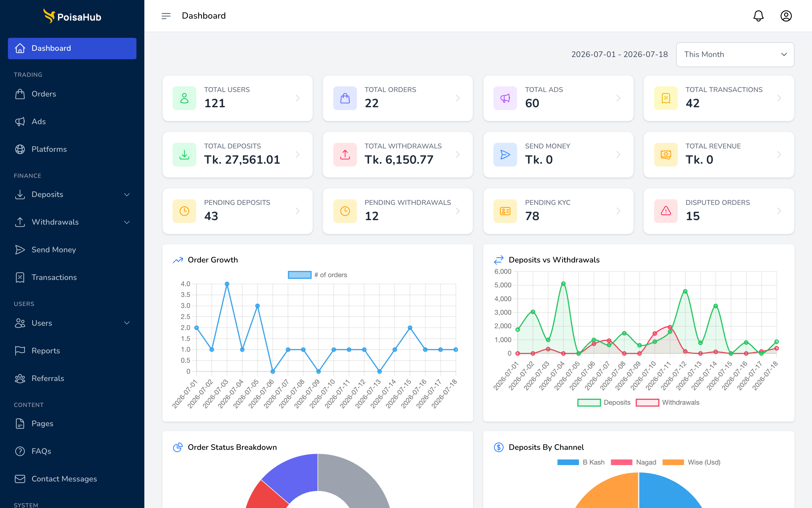Go to Ads in the sidebar
812x508 pixels.
point(72,122)
